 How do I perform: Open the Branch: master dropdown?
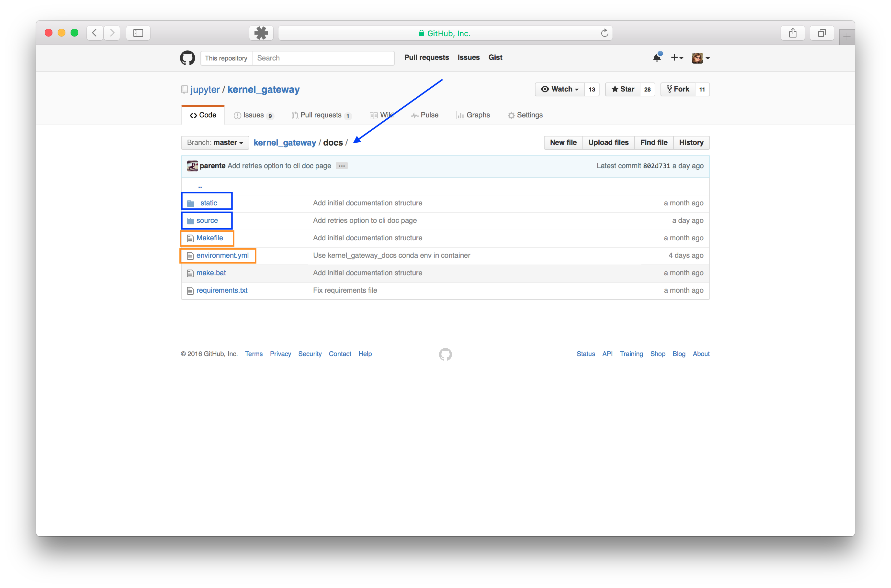pos(215,143)
